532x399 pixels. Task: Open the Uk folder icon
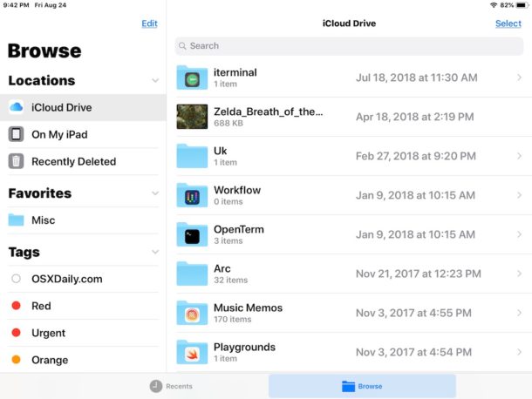(x=192, y=156)
